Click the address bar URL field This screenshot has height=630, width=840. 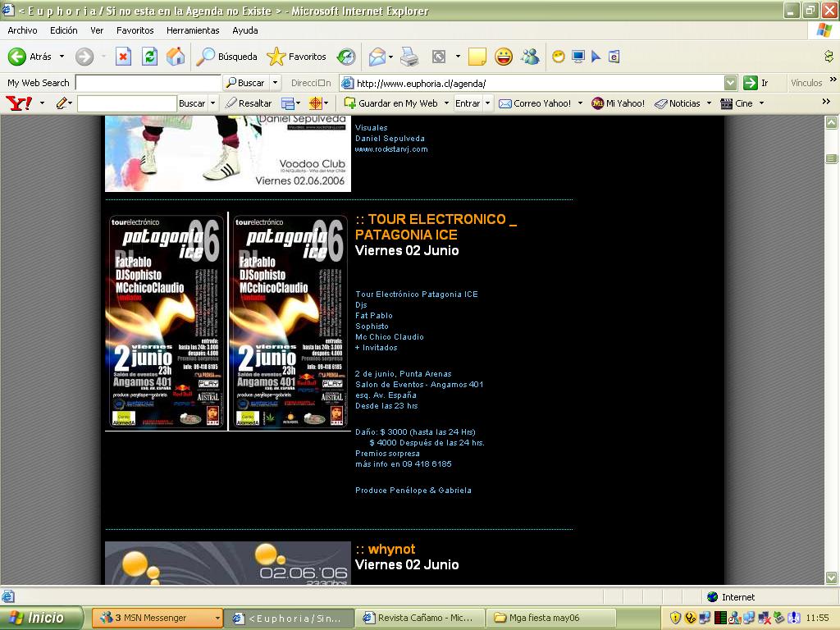[538, 83]
